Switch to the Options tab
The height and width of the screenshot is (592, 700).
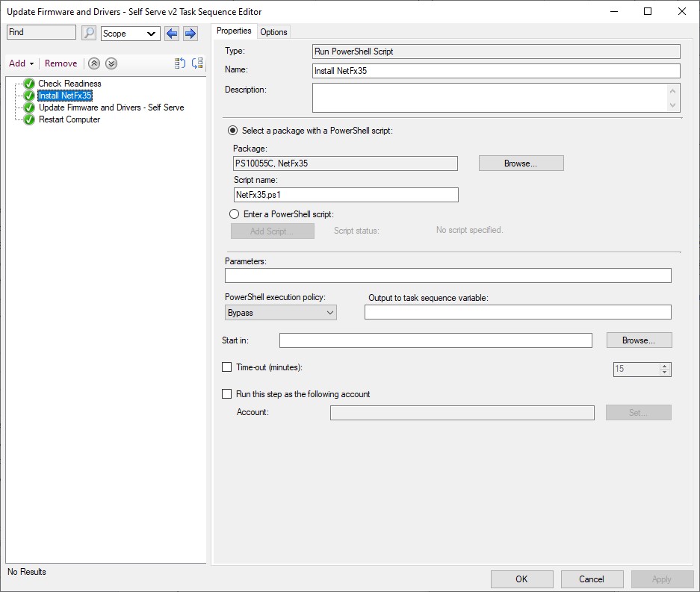click(273, 31)
